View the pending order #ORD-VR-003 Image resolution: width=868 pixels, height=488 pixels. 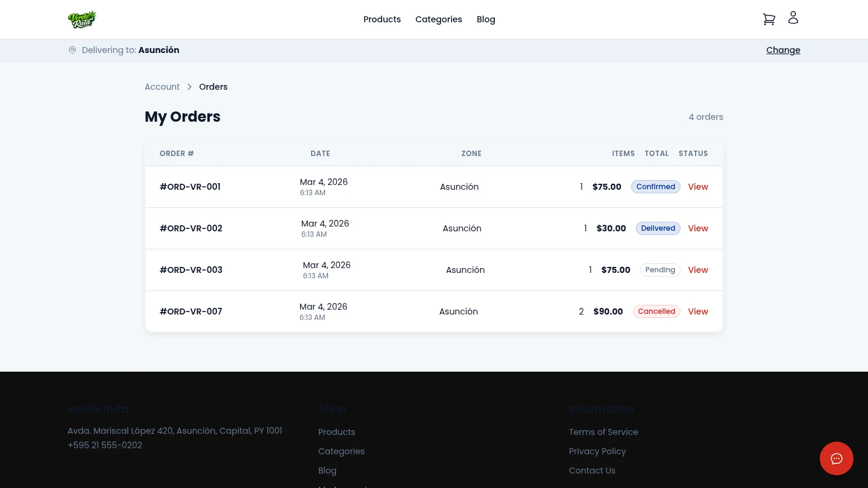click(697, 270)
